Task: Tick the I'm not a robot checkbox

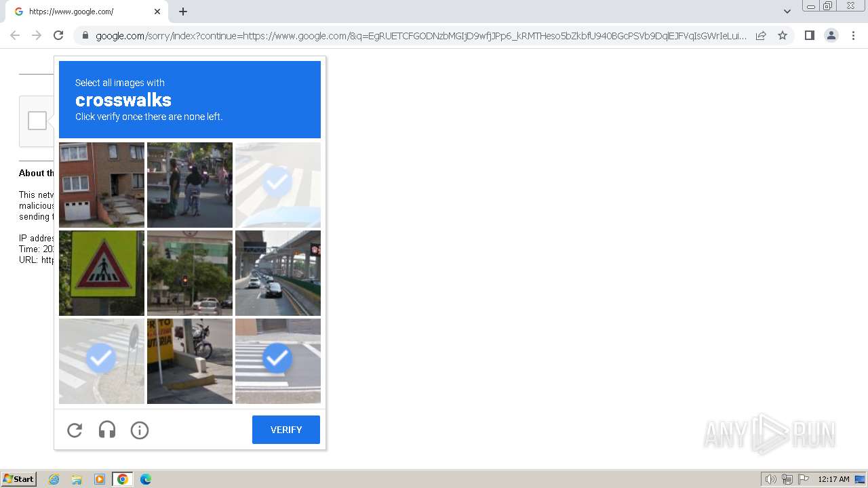Action: [37, 121]
